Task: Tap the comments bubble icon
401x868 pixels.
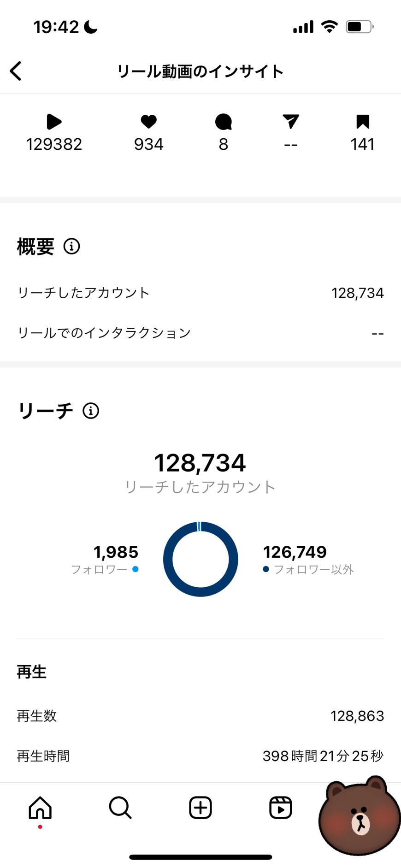Action: point(224,122)
